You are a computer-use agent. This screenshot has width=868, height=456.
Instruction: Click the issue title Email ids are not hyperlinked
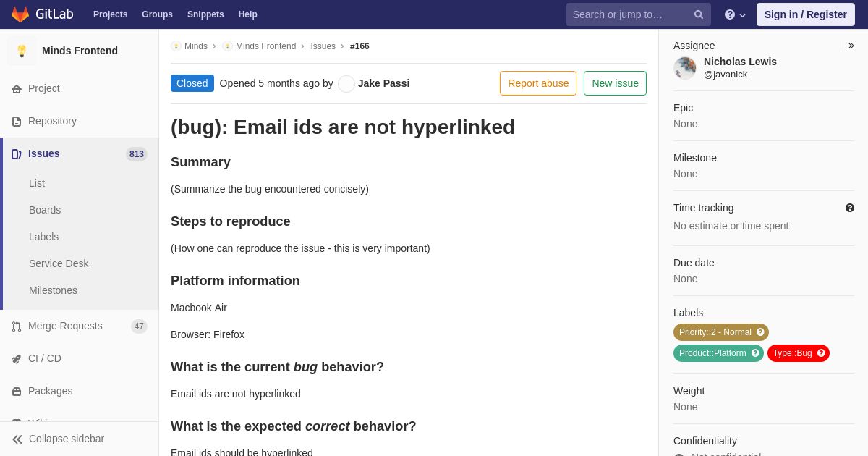343,127
